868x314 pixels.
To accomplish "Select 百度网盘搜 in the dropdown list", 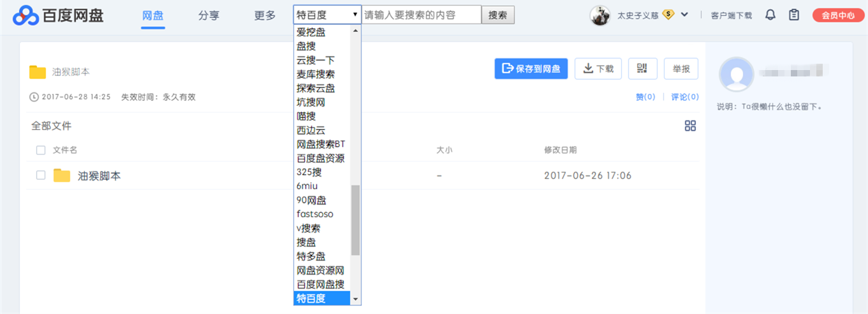I will click(x=323, y=284).
